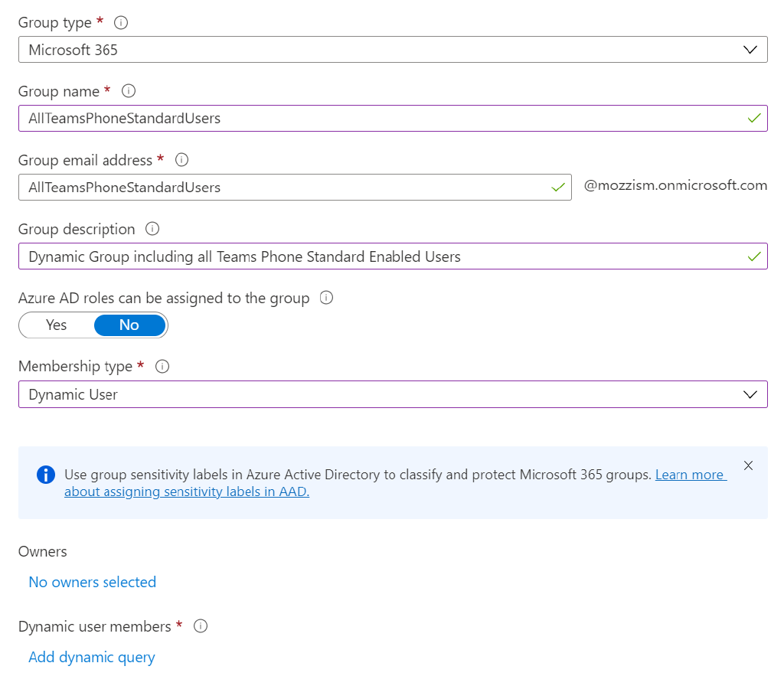Viewport: 784px width, 676px height.
Task: Open the Group type dropdown
Action: (x=750, y=49)
